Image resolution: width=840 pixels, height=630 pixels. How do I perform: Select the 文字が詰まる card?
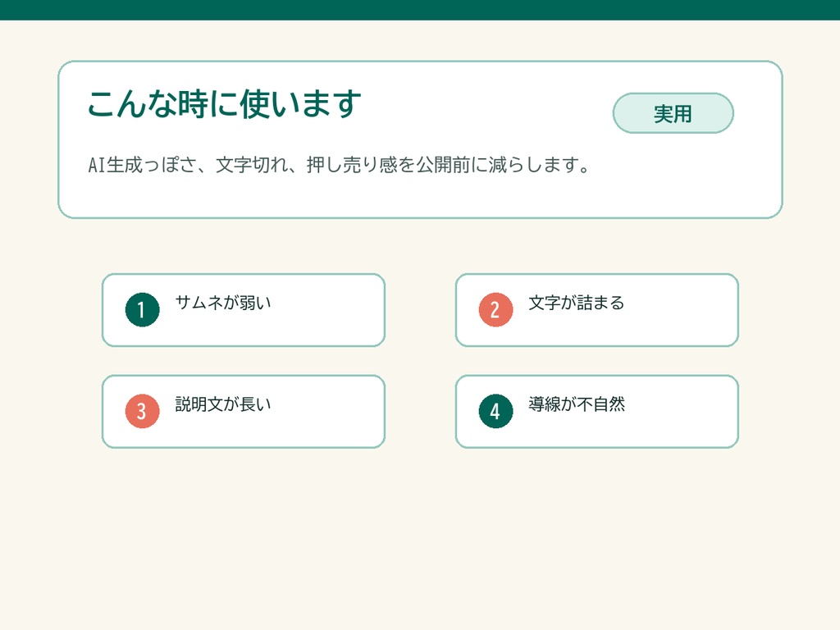[597, 310]
